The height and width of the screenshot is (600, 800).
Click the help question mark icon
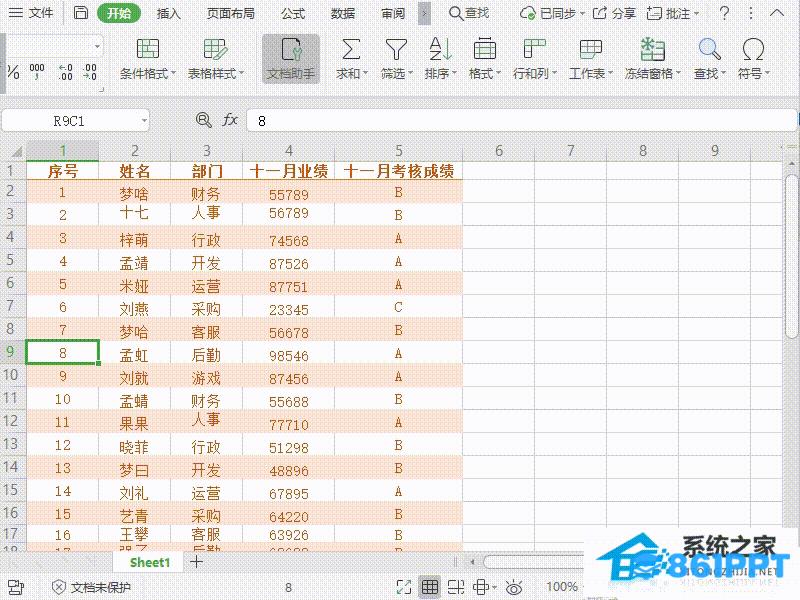(724, 13)
